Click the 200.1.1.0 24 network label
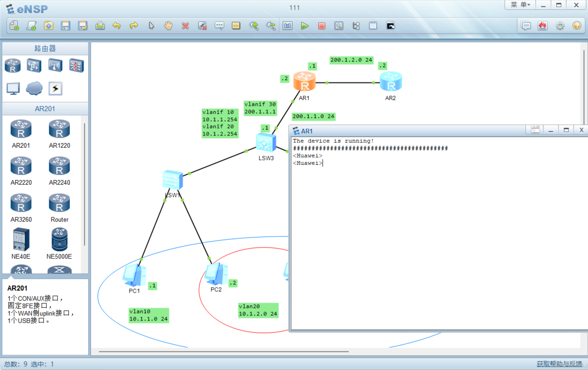 pos(313,116)
